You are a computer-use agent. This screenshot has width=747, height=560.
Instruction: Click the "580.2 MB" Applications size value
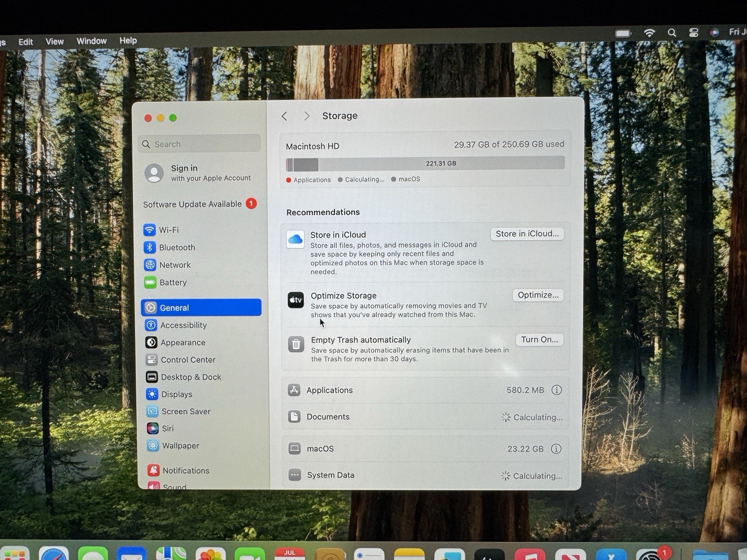pyautogui.click(x=525, y=390)
